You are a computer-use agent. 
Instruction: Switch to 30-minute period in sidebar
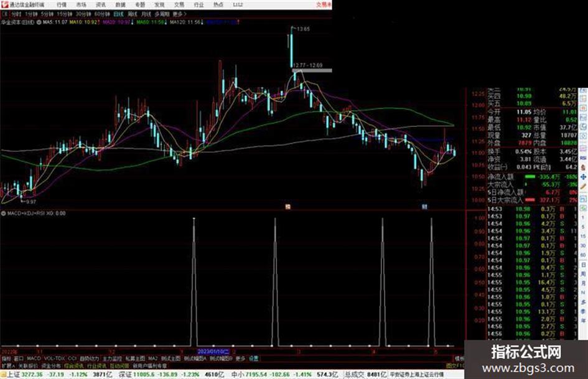[x=583, y=245]
